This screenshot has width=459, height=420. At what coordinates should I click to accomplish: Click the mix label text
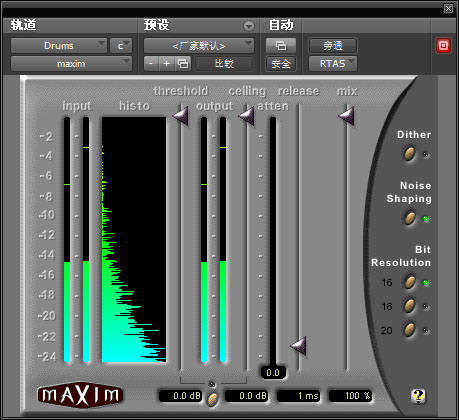pyautogui.click(x=347, y=91)
